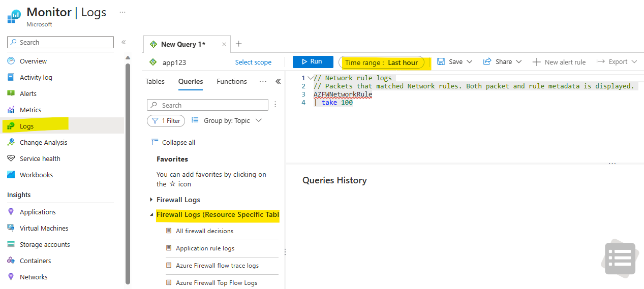This screenshot has height=289, width=644.
Task: Select the Application rule logs query
Action: (205, 248)
